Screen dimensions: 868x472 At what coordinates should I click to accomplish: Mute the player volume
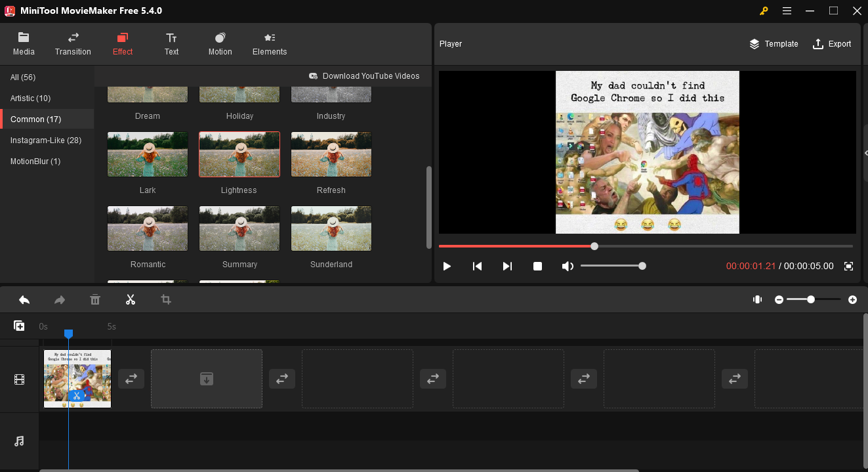click(x=568, y=266)
